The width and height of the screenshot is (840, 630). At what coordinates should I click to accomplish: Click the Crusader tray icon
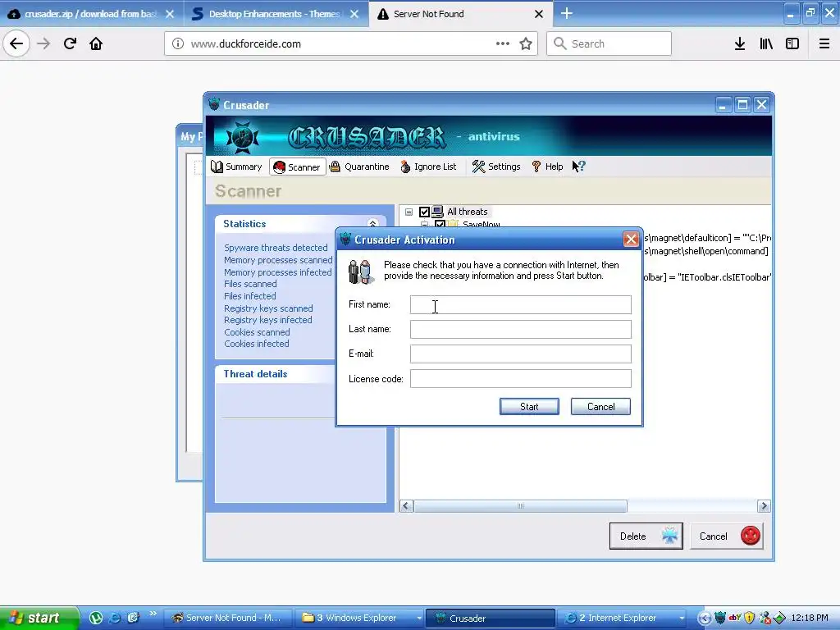tap(720, 619)
